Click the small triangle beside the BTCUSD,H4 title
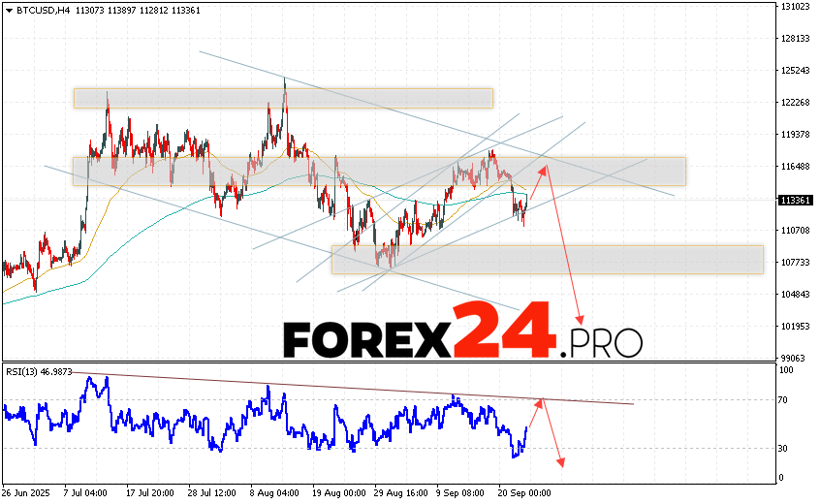The width and height of the screenshot is (820, 504). click(8, 11)
